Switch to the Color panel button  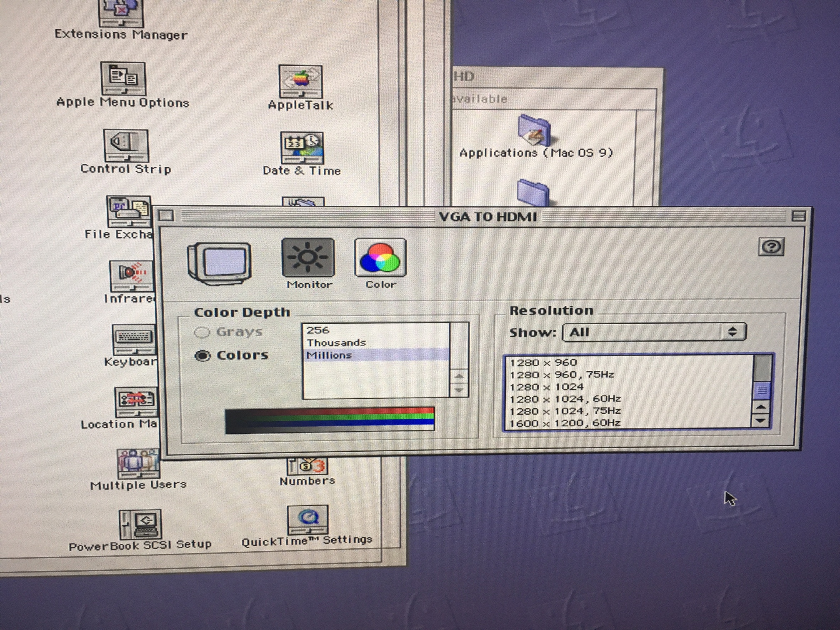tap(380, 257)
